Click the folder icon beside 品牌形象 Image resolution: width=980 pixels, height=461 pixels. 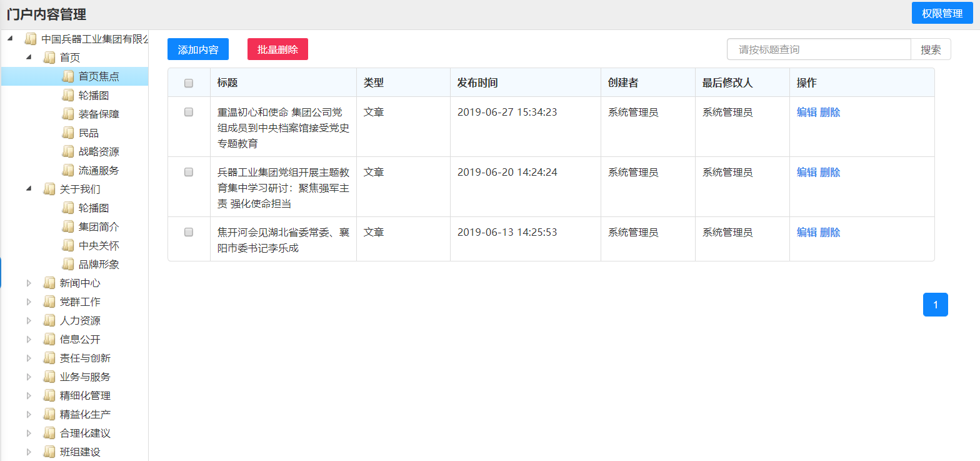tap(68, 265)
